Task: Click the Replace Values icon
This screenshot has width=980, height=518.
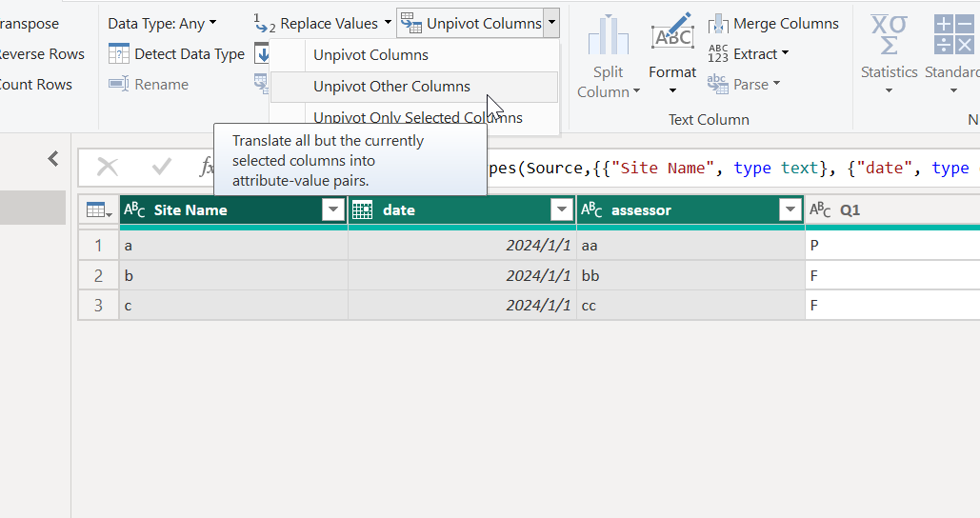Action: click(265, 23)
